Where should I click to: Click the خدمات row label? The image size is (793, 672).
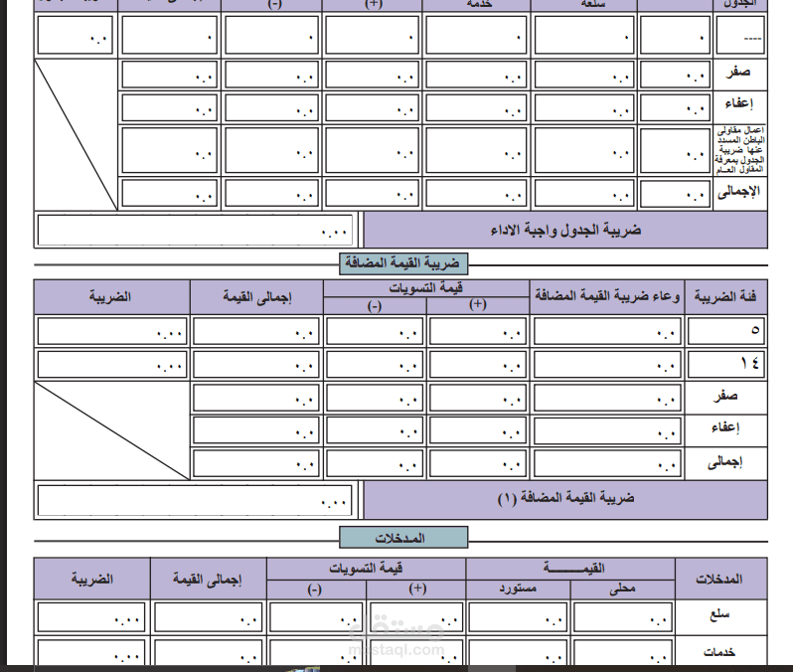coord(719,652)
